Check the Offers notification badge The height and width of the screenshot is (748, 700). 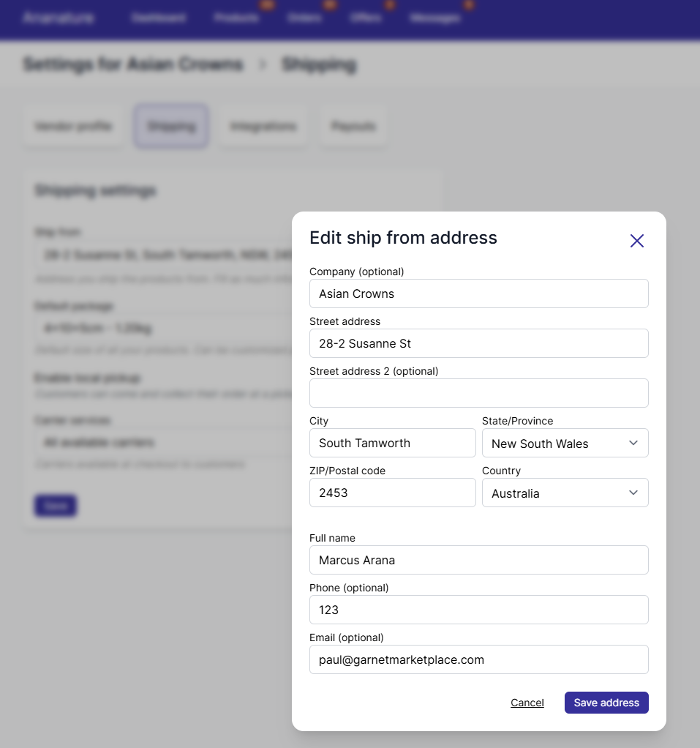(x=390, y=6)
